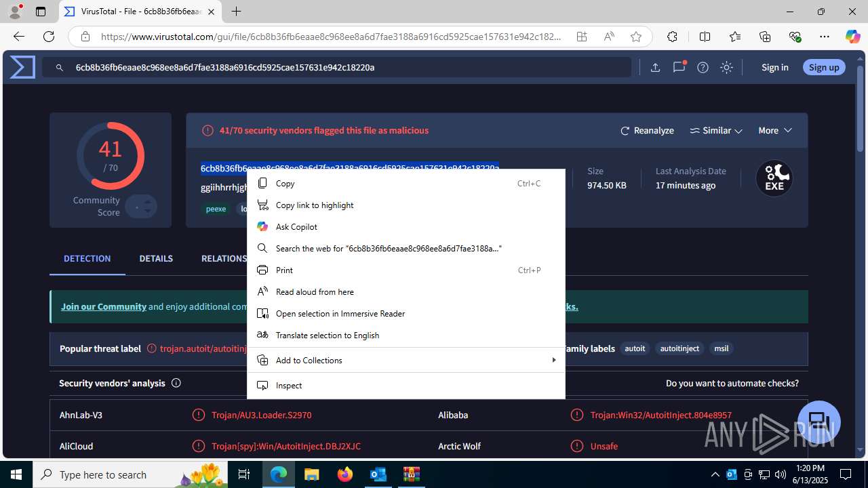Choose Print from the context menu
868x488 pixels.
[x=406, y=270]
